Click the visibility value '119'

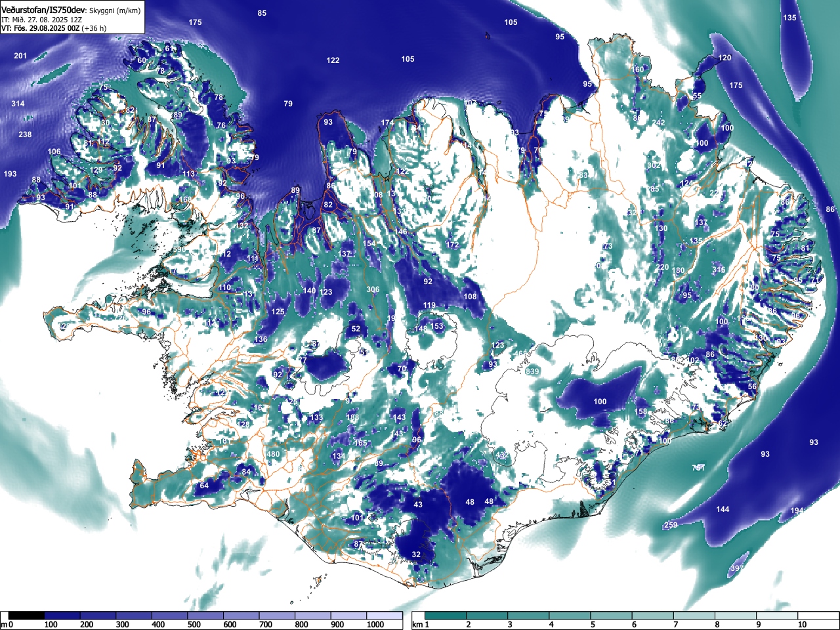pyautogui.click(x=429, y=305)
